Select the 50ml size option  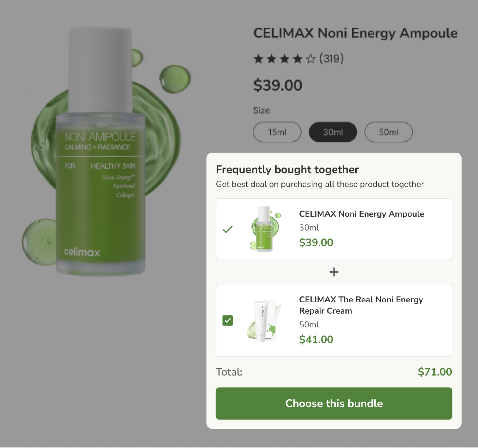pos(389,132)
